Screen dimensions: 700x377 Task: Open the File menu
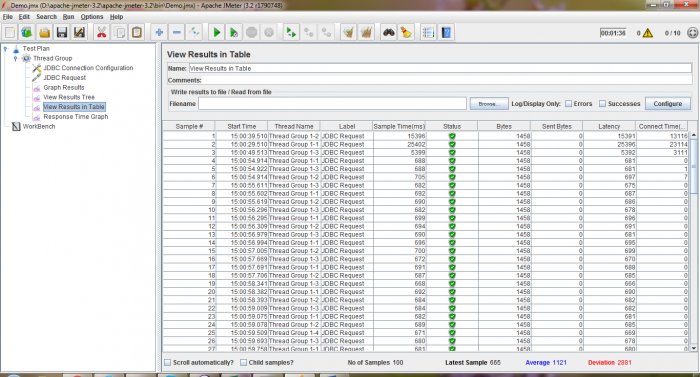tap(8, 17)
